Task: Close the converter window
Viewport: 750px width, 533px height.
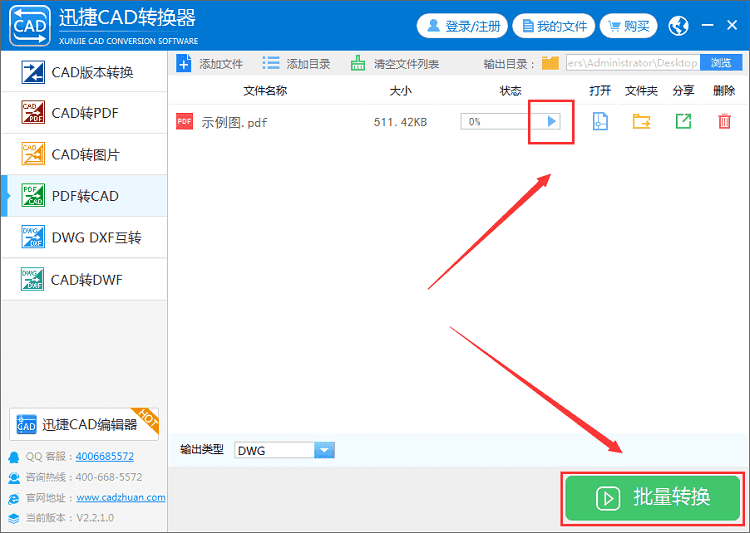Action: point(732,25)
